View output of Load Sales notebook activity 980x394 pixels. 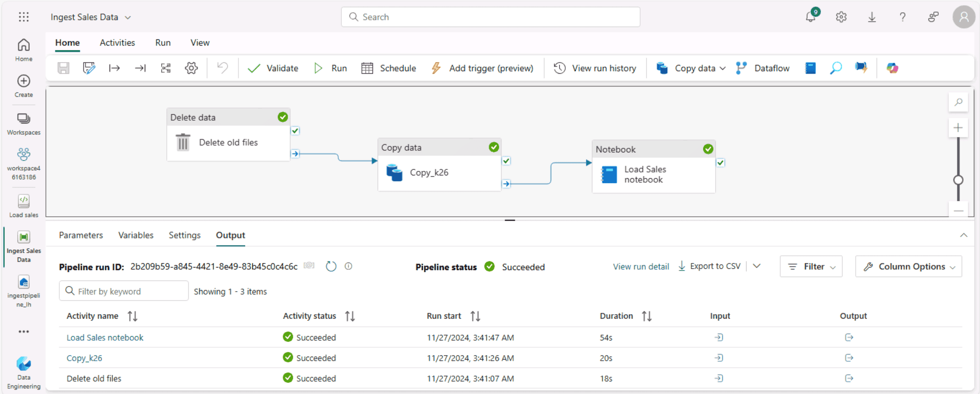coord(849,338)
